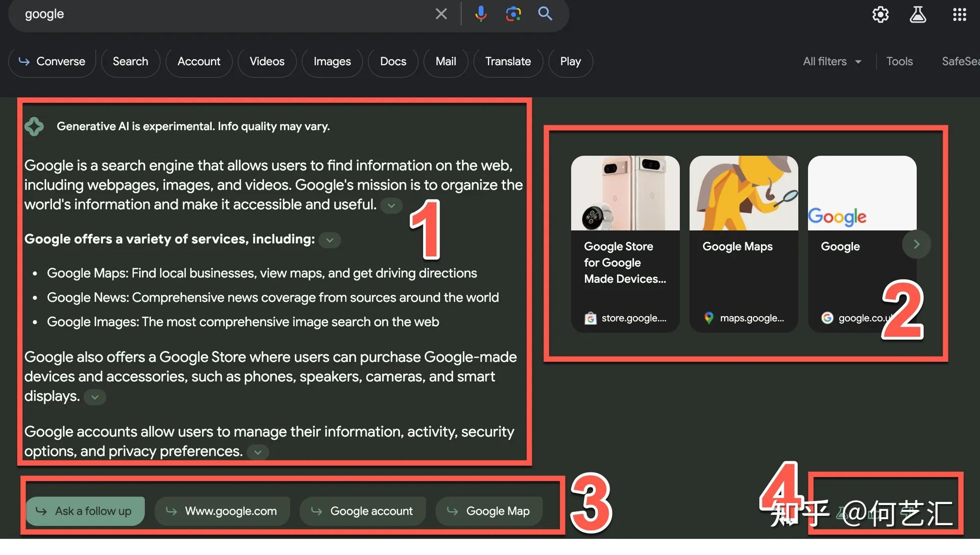The width and height of the screenshot is (980, 555).
Task: Open the Google apps grid
Action: (959, 14)
